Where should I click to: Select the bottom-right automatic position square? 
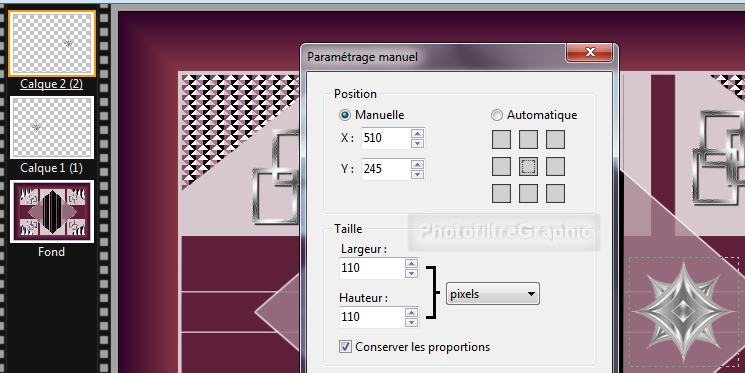coord(555,194)
